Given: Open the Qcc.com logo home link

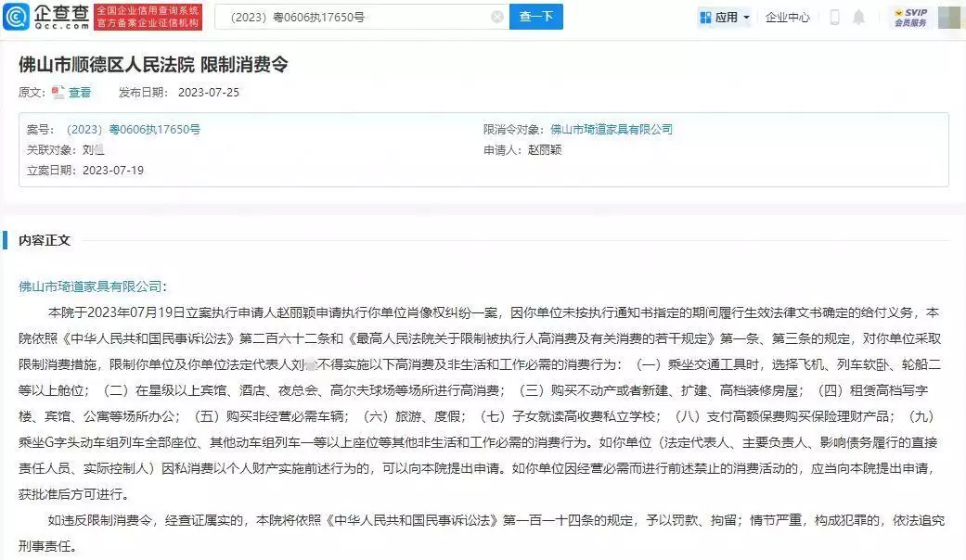Looking at the screenshot, I should point(46,17).
